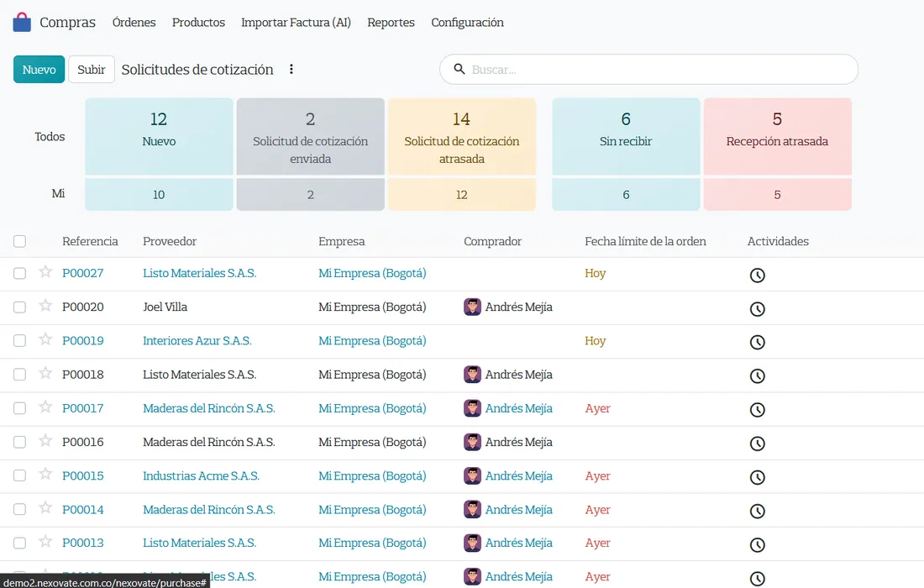Viewport: 924px width, 588px height.
Task: Click Andrés Mejía avatar on row P00020
Action: click(x=472, y=307)
